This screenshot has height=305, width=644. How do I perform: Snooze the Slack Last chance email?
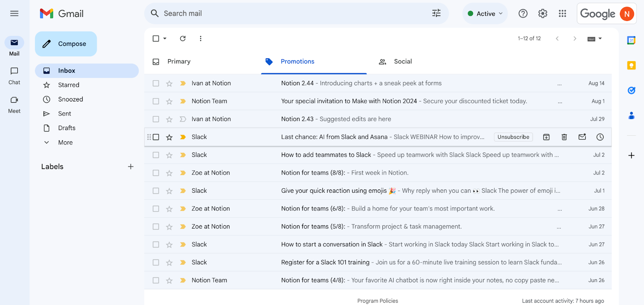(600, 137)
